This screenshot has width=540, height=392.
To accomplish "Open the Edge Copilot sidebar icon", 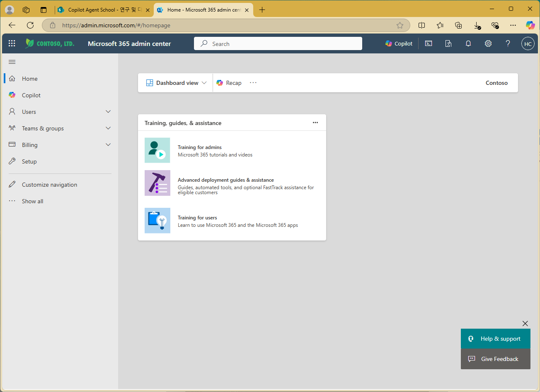I will (x=530, y=25).
